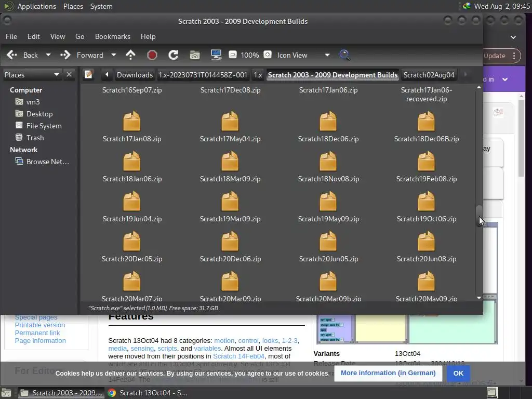Open the Places side pane selector dropdown
532x399 pixels.
tap(32, 75)
